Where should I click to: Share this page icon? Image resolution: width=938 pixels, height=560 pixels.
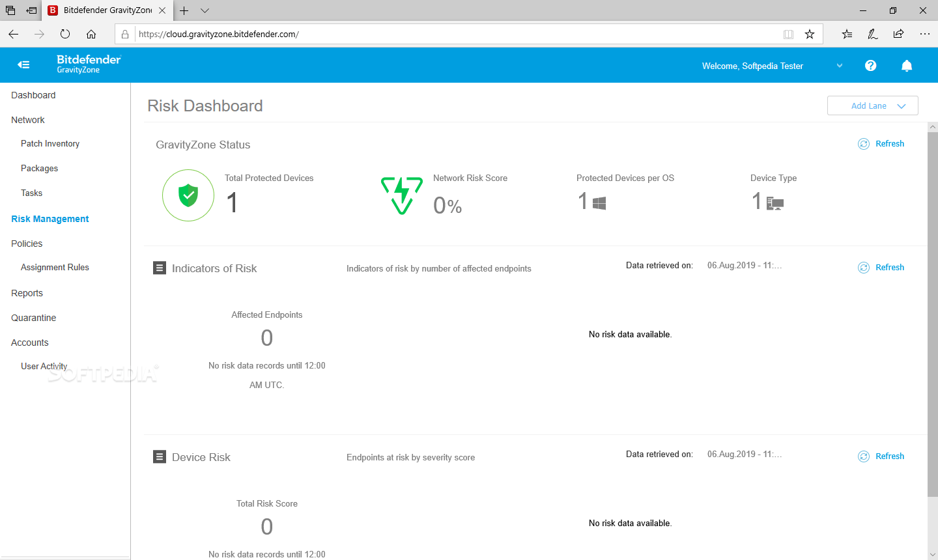point(898,34)
